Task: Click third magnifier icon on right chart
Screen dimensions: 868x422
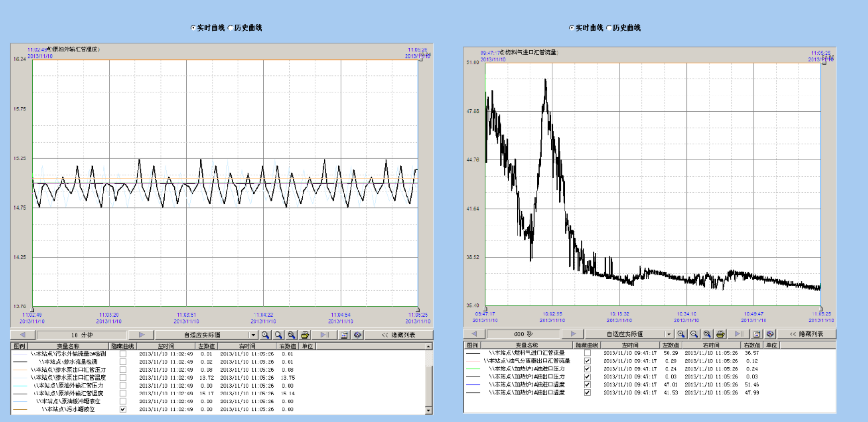Action: [x=707, y=334]
